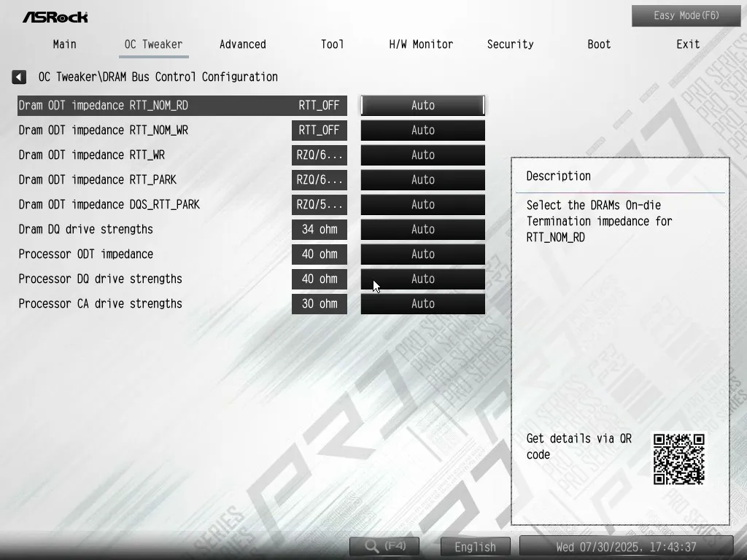Switch to the Boot tab
Image resolution: width=747 pixels, height=560 pixels.
click(x=599, y=44)
